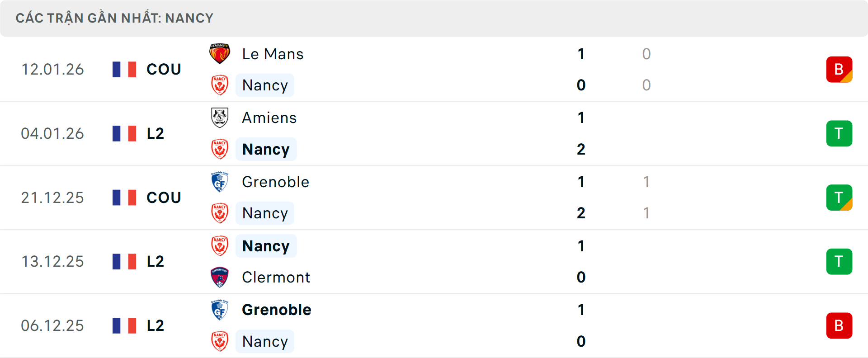Click French flag next to COU on 12.01.26
This screenshot has width=868, height=358.
[x=124, y=70]
